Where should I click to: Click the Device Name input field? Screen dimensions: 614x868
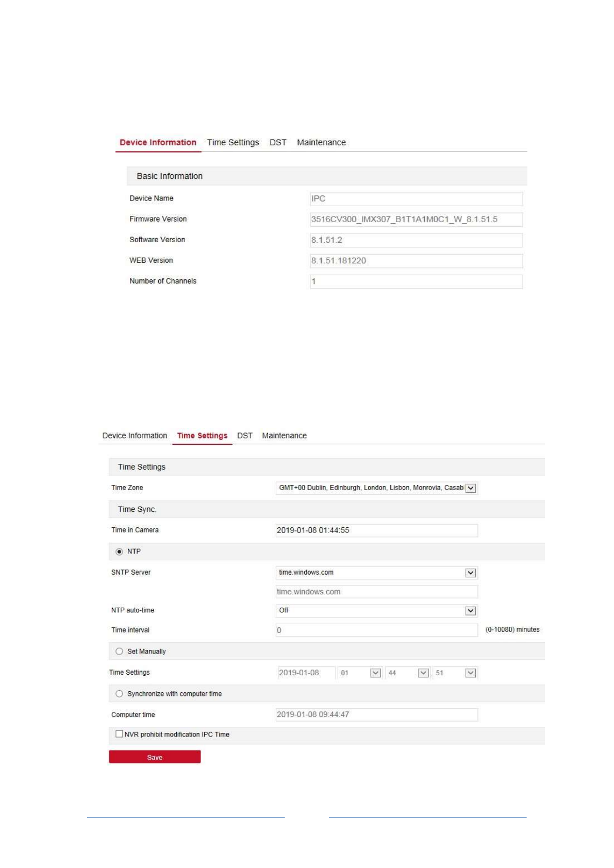click(416, 199)
